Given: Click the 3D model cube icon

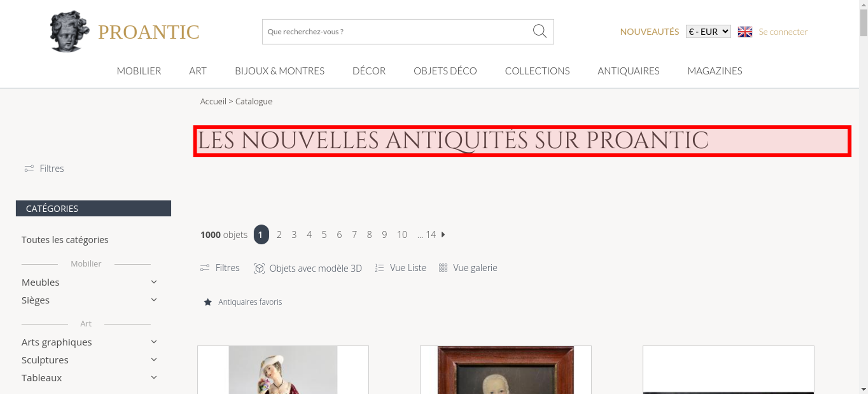Looking at the screenshot, I should (259, 268).
